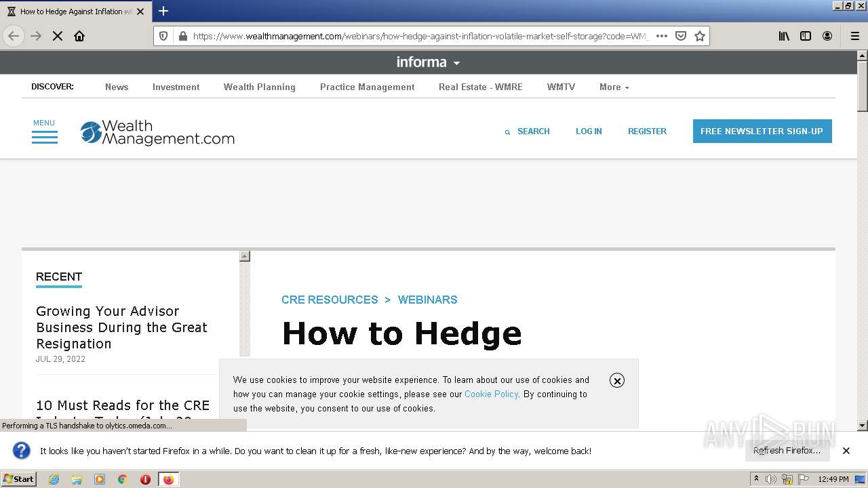Expand the informa dropdown banner
This screenshot has height=488, width=868.
(428, 62)
